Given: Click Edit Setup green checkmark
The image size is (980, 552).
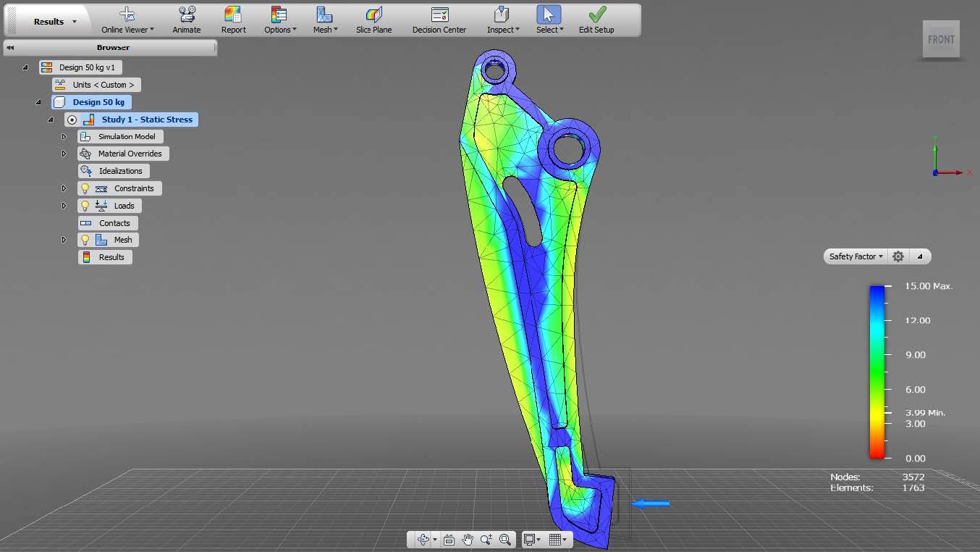Looking at the screenshot, I should point(597,14).
